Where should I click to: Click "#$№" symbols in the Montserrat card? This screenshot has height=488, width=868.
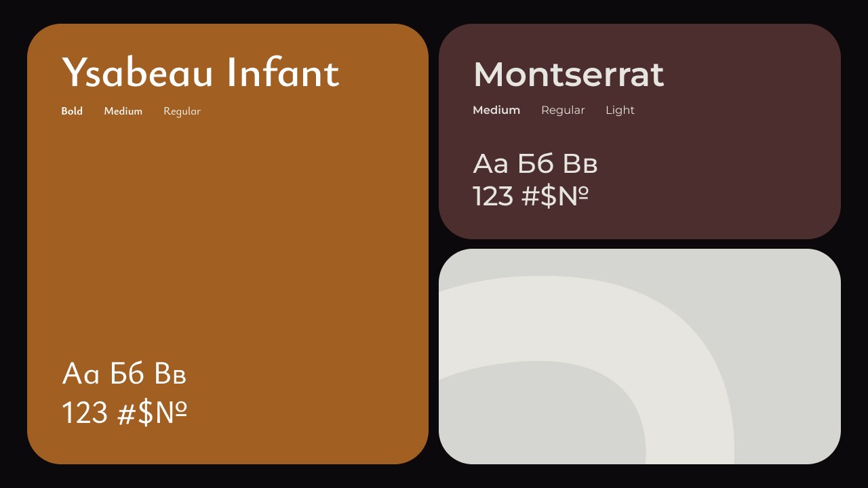555,197
